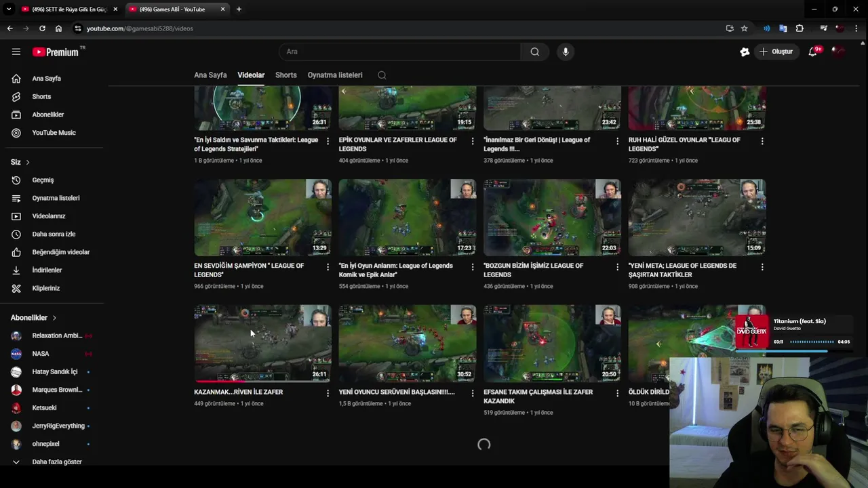The image size is (868, 488).
Task: Click the YouTube Premium logo
Action: (56, 52)
